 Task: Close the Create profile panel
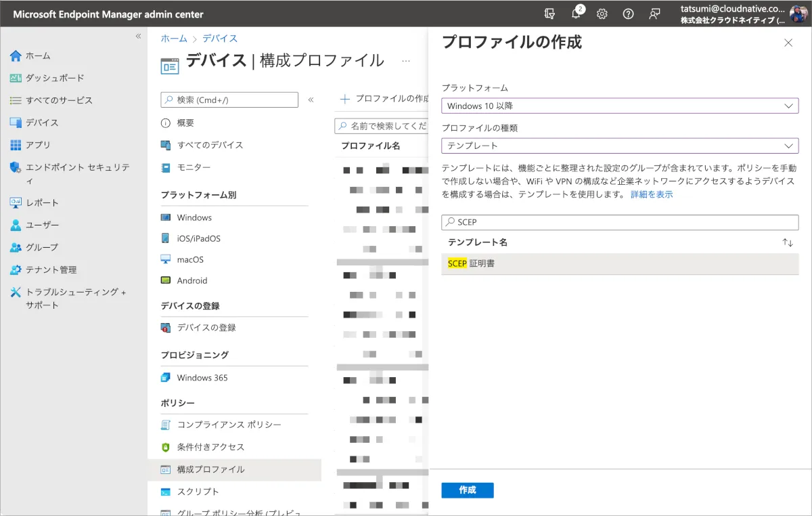(788, 43)
